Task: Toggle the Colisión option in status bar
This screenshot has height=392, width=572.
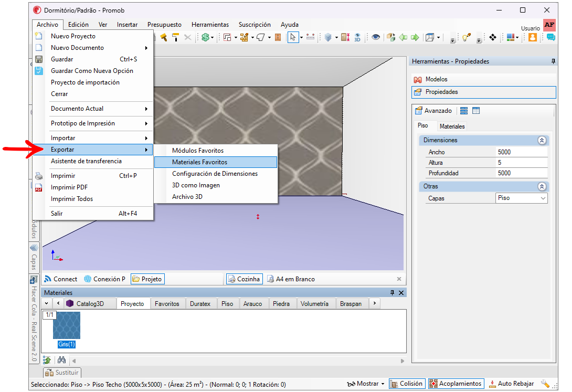Action: click(406, 384)
